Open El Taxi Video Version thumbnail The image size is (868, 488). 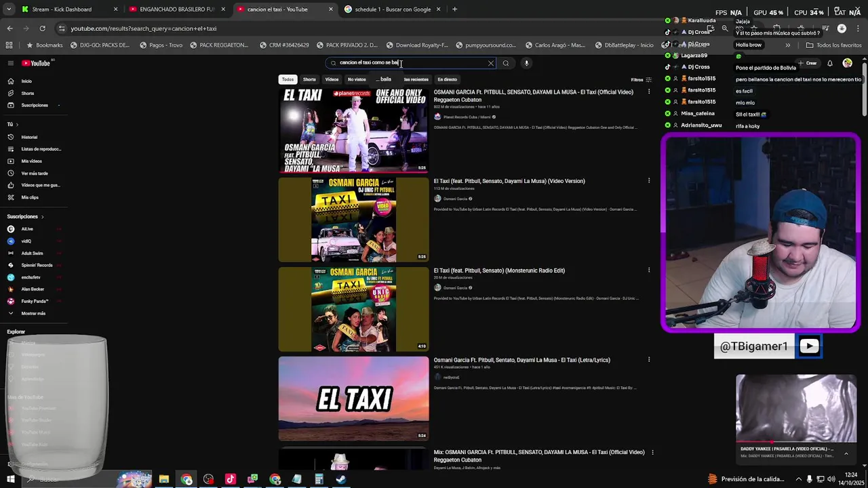[x=353, y=220]
